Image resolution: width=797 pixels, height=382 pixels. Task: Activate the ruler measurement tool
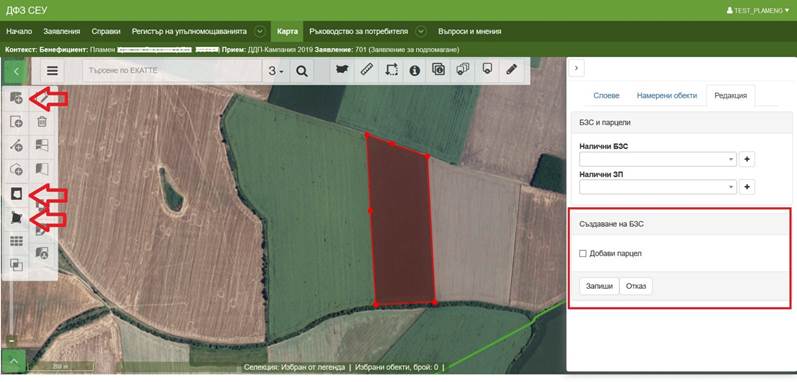(367, 70)
